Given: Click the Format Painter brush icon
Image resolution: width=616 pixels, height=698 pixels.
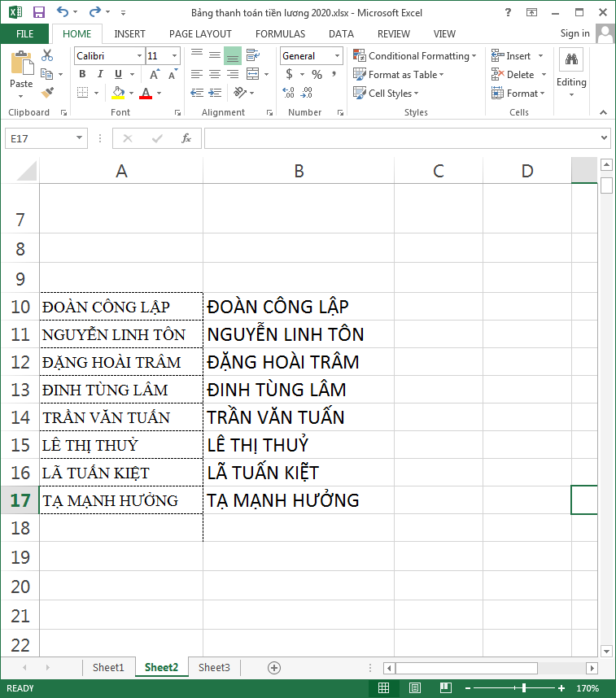Looking at the screenshot, I should (x=46, y=93).
